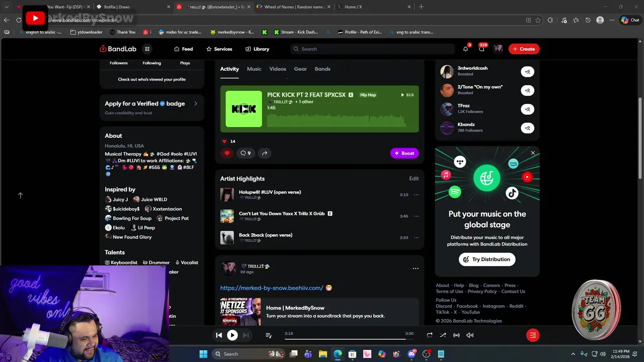Screen dimensions: 644x362
Task: Switch to the Music tab
Action: 254,69
